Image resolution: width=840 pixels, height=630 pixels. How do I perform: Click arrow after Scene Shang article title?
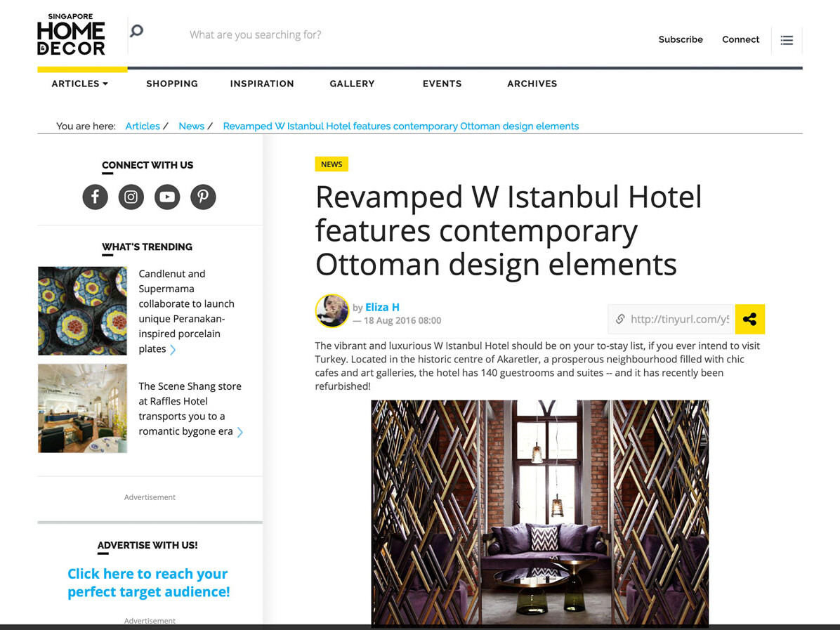[x=240, y=433]
